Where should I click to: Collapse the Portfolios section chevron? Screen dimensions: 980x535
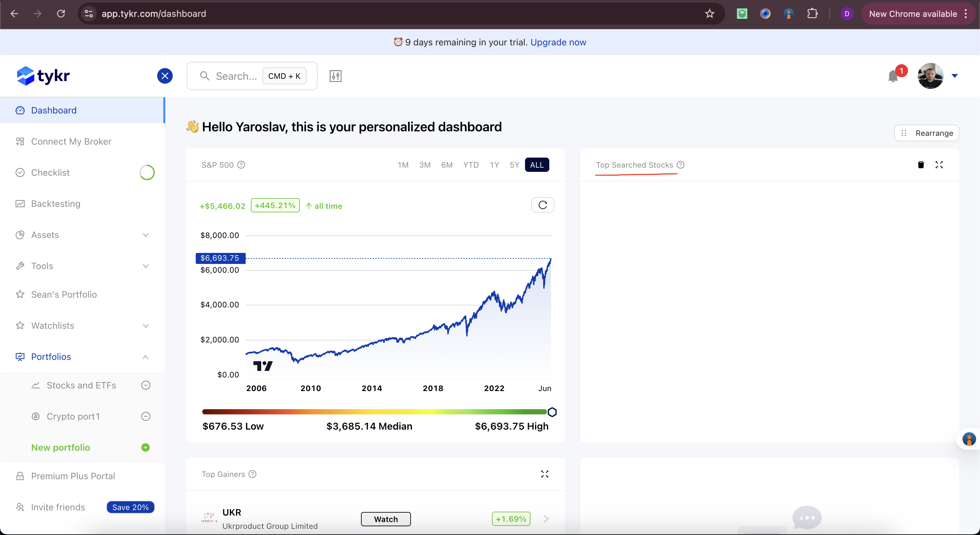click(146, 357)
